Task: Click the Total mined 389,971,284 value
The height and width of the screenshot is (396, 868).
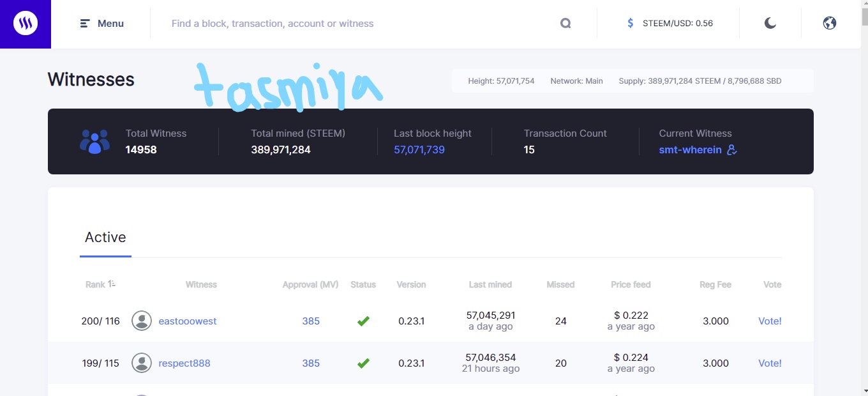Action: (281, 150)
